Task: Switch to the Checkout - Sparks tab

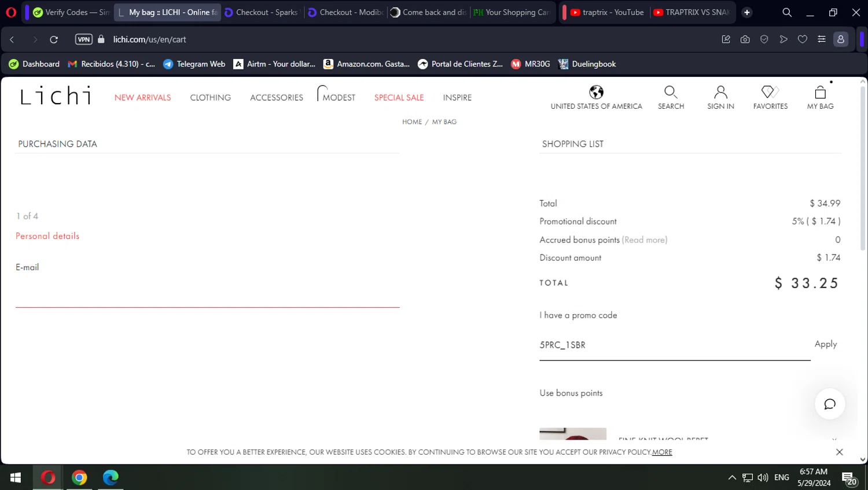Action: pos(262,12)
